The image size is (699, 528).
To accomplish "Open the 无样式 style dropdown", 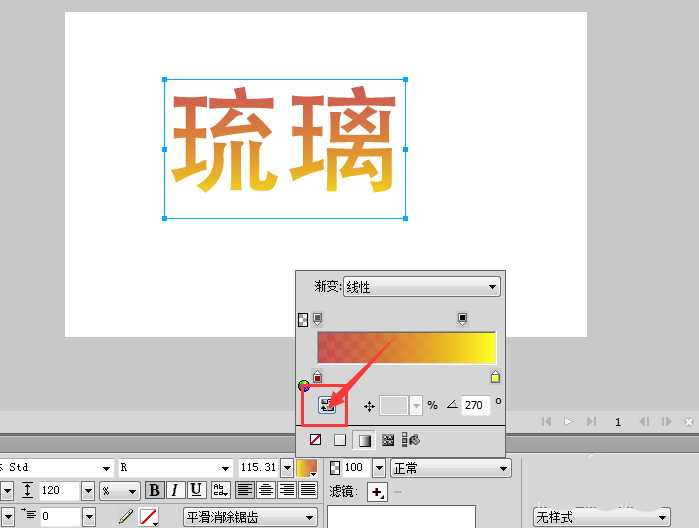I will (x=601, y=517).
